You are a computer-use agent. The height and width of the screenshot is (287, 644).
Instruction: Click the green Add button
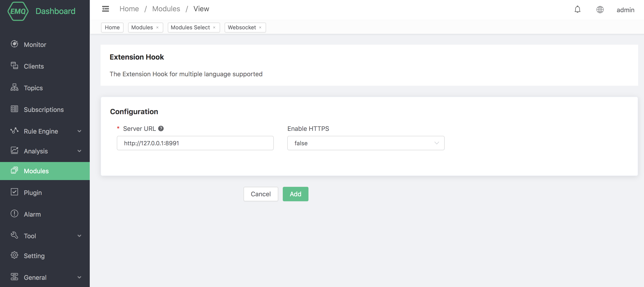[295, 194]
